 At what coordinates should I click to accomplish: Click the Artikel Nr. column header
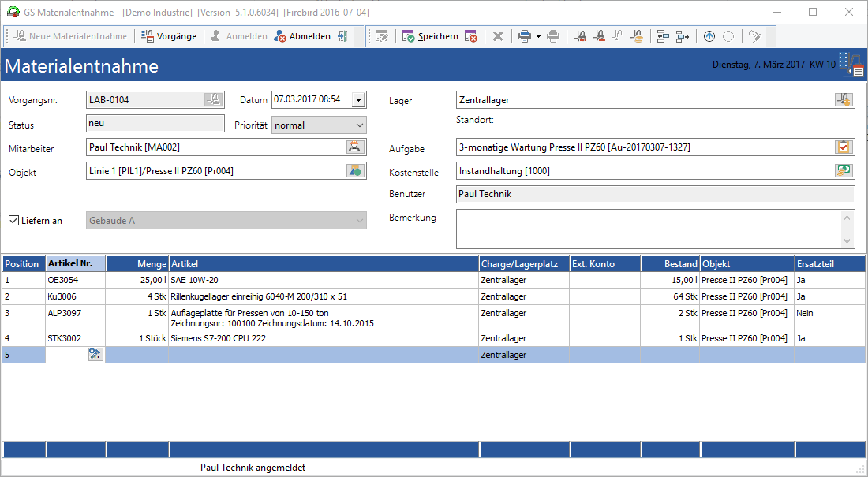pyautogui.click(x=76, y=264)
